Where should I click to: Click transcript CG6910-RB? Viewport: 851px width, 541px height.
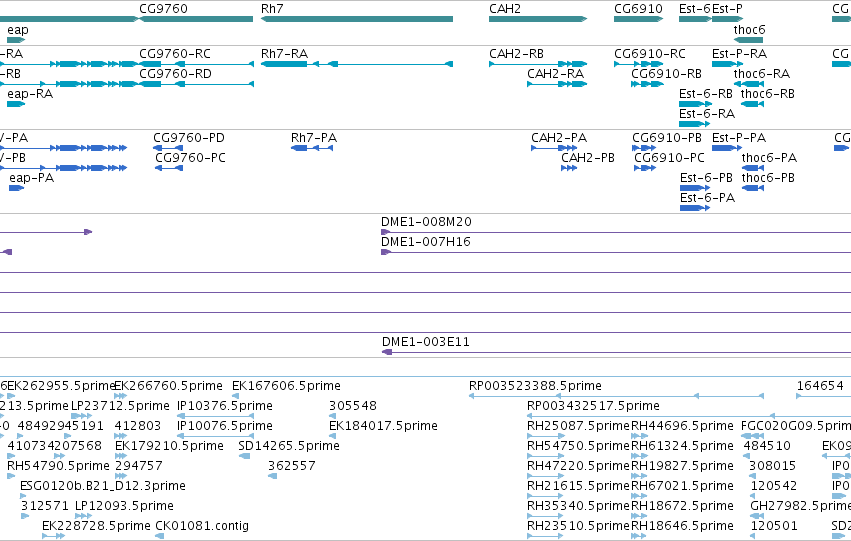647,84
